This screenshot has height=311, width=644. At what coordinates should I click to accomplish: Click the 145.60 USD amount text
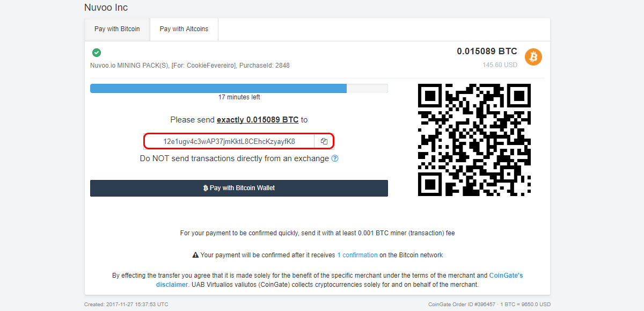pos(500,64)
